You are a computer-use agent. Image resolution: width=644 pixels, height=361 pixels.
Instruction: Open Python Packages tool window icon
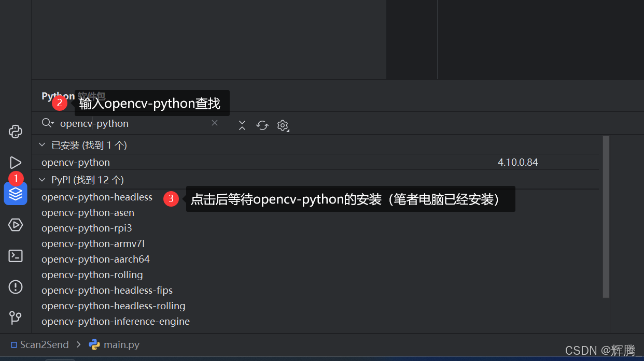(x=16, y=194)
